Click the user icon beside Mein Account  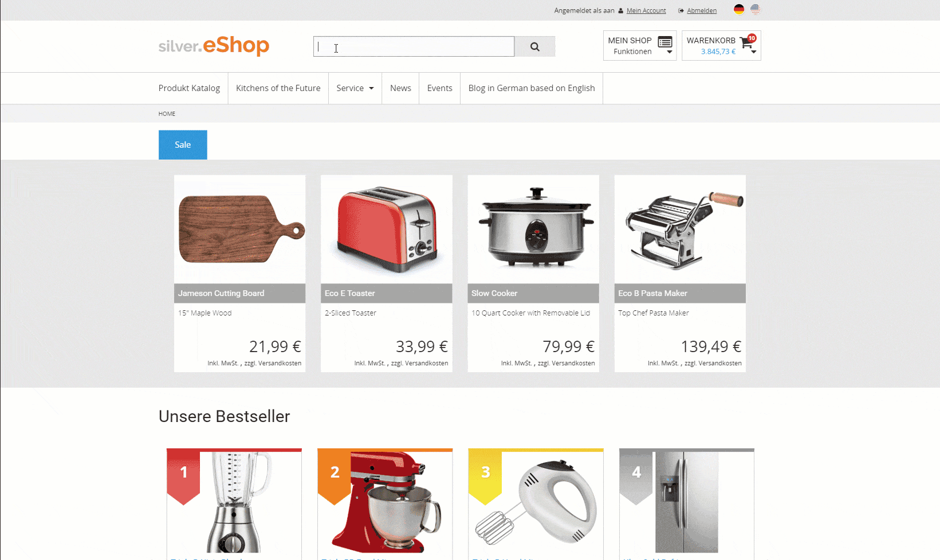[x=620, y=11]
